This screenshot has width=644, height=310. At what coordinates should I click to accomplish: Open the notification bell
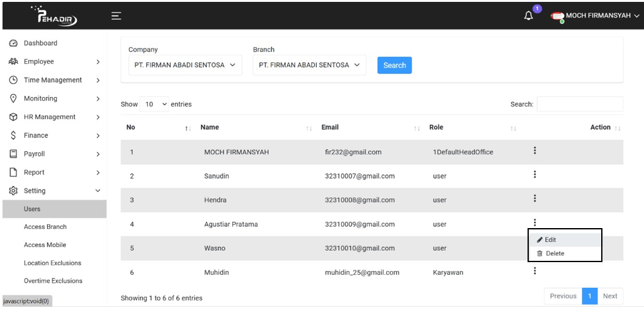(529, 16)
